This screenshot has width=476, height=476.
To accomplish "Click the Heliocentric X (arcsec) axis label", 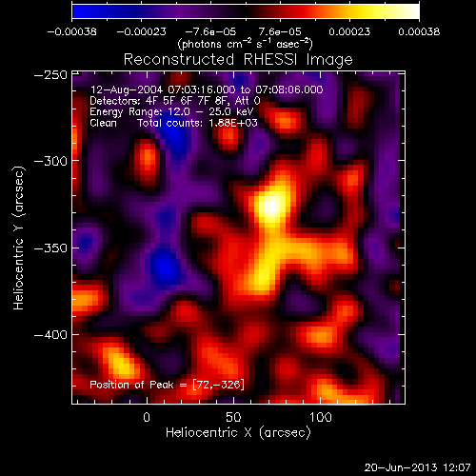I will tap(238, 432).
